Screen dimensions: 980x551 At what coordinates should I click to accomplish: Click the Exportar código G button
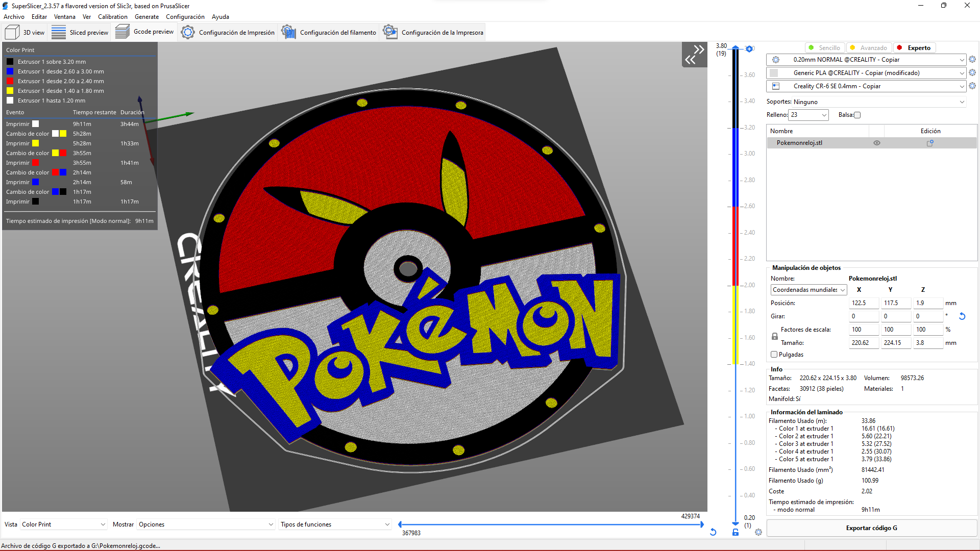pyautogui.click(x=871, y=528)
